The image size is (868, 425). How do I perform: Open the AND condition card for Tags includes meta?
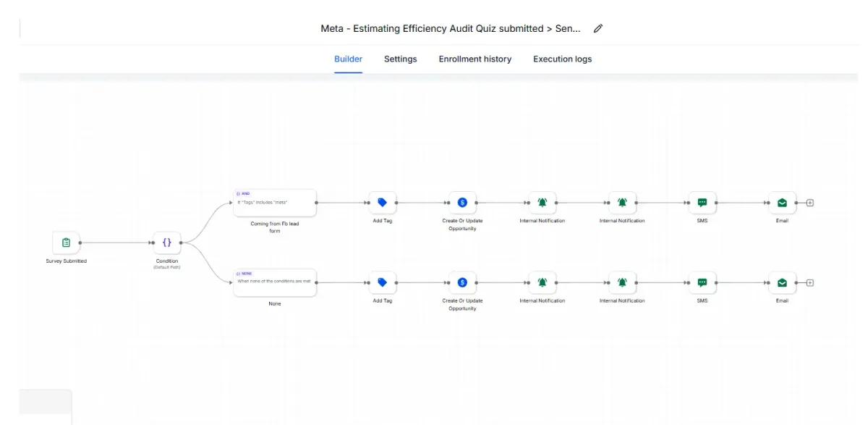[275, 203]
